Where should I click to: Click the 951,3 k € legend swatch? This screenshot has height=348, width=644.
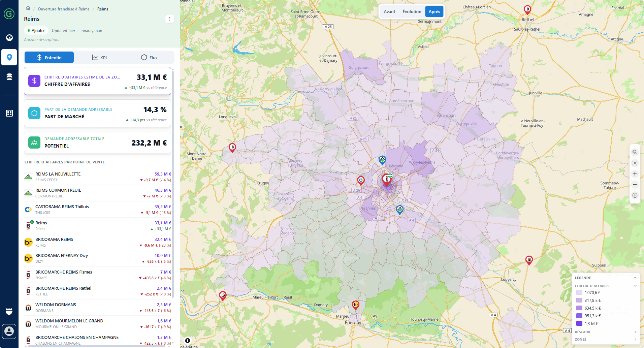[x=579, y=316]
